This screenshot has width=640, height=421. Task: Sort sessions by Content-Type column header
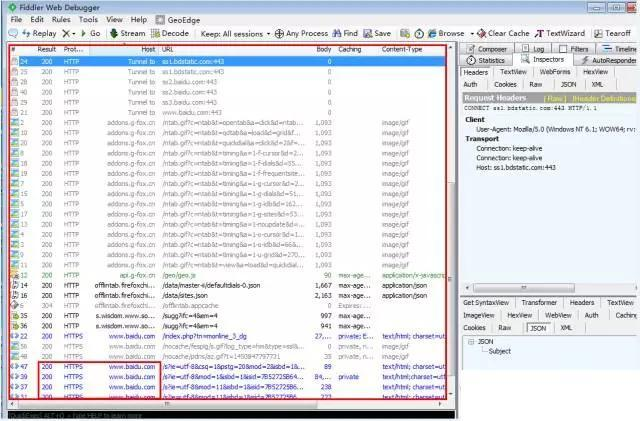coord(402,49)
